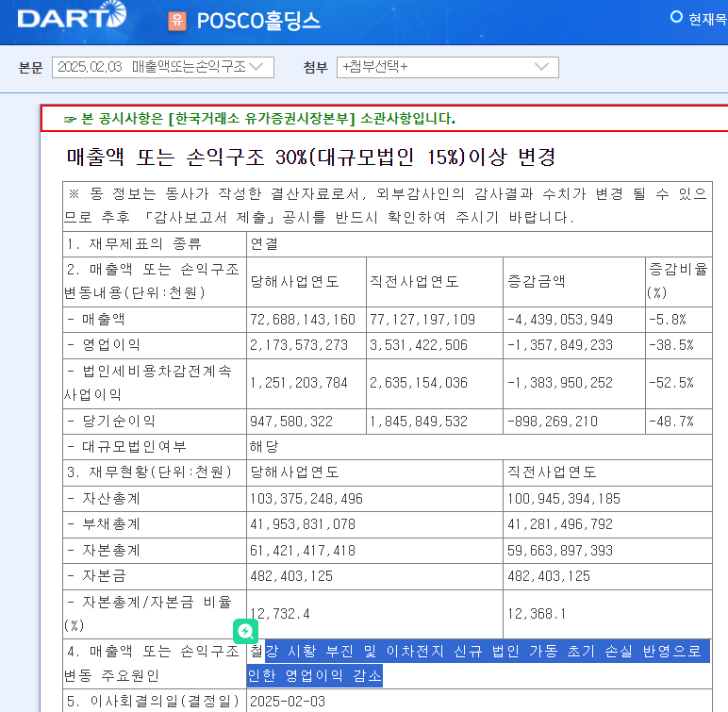Screen dimensions: 728x712
Task: Click prior operating profit 3,531,422,506
Action: (x=419, y=345)
